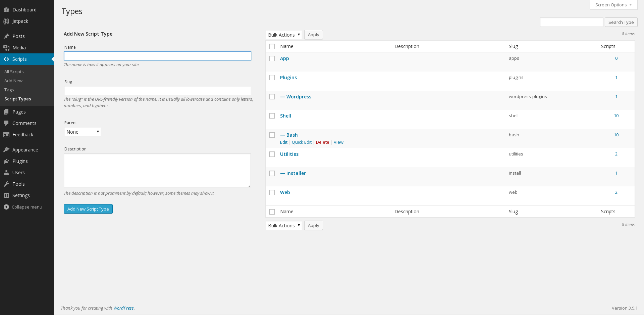Click the Appearance paintbrush icon

6,150
